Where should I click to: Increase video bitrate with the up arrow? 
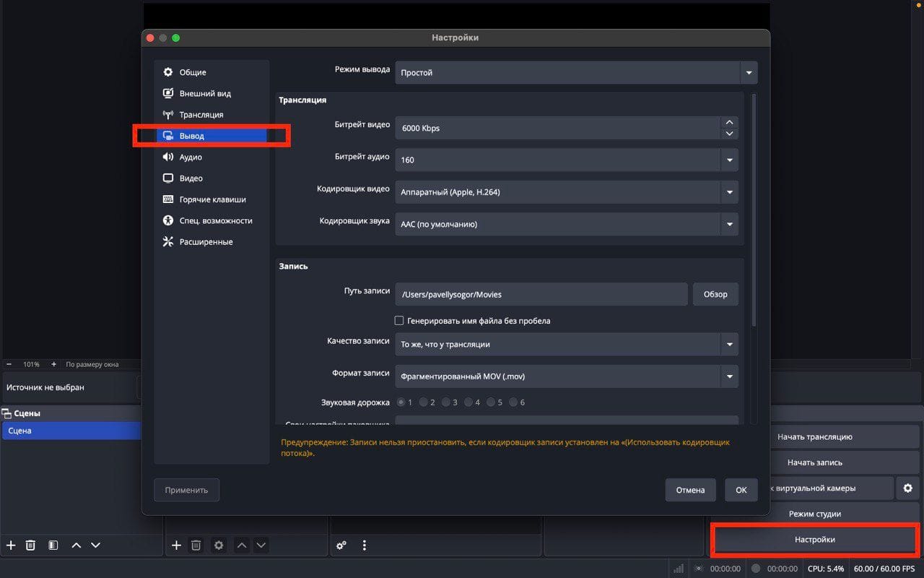click(x=729, y=123)
